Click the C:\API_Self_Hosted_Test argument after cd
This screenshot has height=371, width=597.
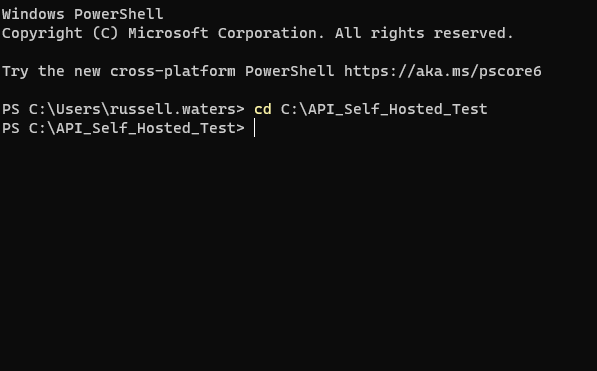click(x=384, y=109)
